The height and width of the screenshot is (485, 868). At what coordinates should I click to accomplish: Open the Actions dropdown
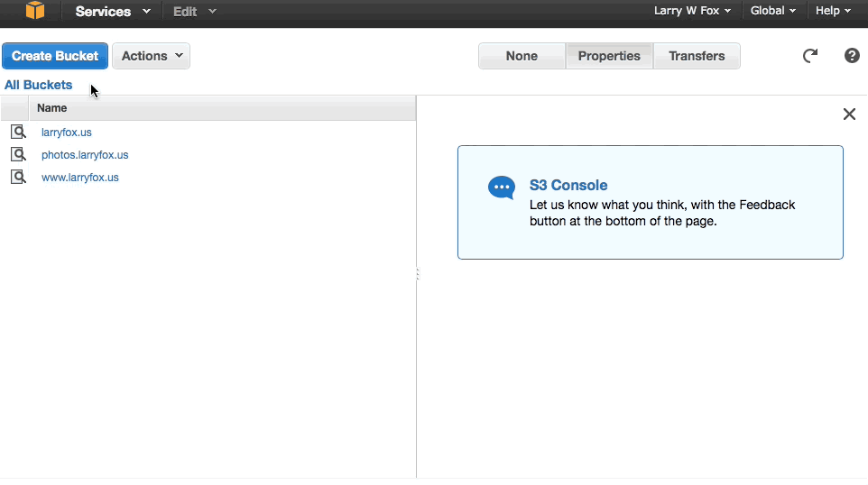(x=151, y=56)
